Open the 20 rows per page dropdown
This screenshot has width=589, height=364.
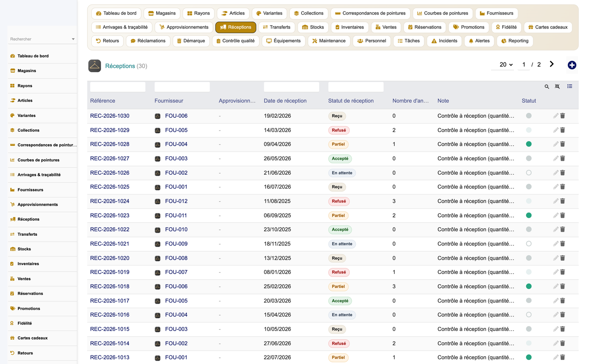506,65
